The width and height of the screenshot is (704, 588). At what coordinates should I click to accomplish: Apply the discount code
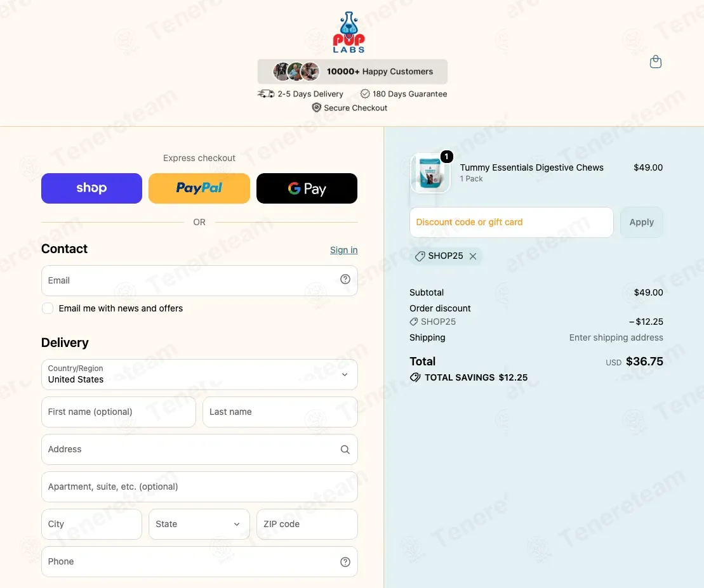pyautogui.click(x=642, y=222)
